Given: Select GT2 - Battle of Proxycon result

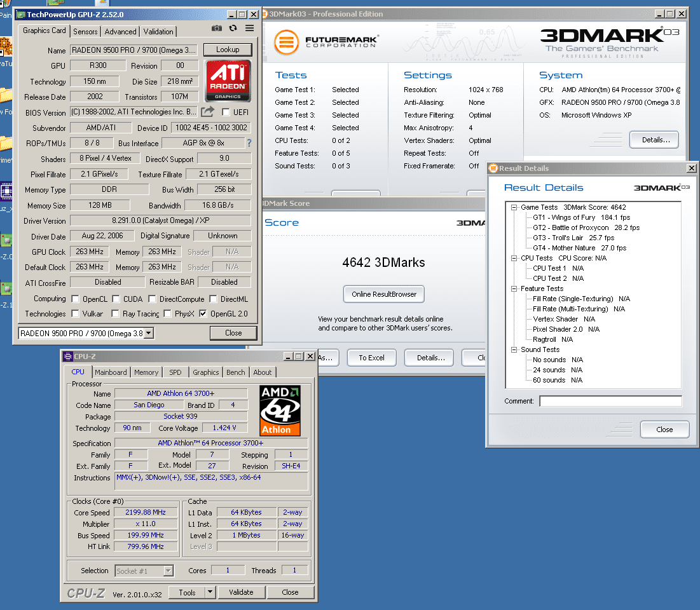Looking at the screenshot, I should [586, 227].
